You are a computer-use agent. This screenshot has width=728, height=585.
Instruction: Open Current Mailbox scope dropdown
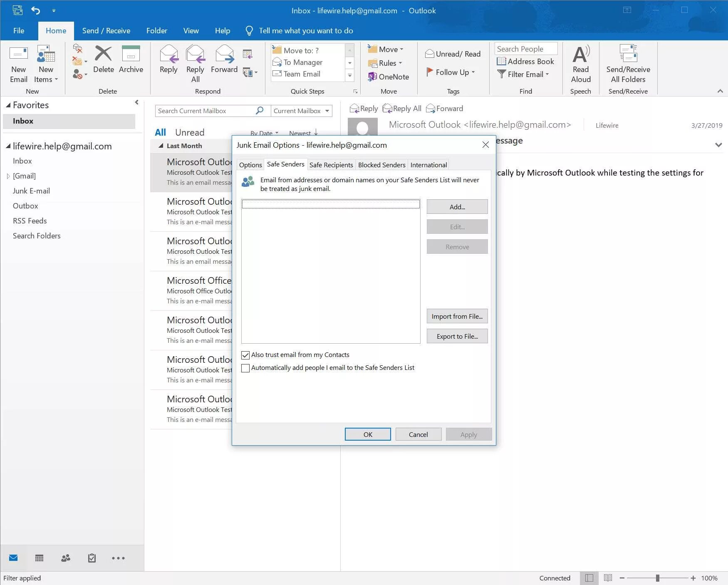[x=301, y=111]
